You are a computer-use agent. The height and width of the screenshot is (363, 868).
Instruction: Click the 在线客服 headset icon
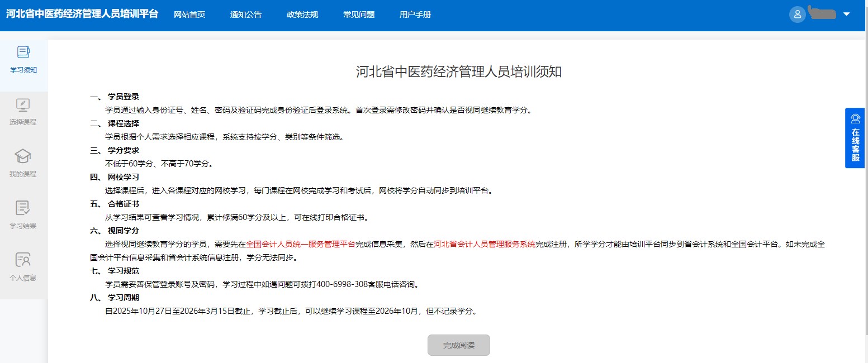[x=855, y=118]
